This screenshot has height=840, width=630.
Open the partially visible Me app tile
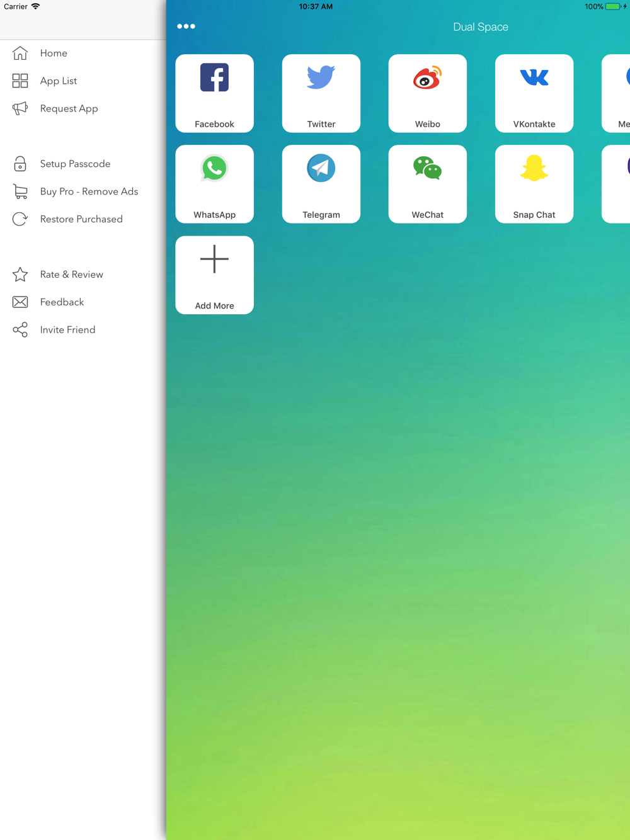tap(616, 93)
